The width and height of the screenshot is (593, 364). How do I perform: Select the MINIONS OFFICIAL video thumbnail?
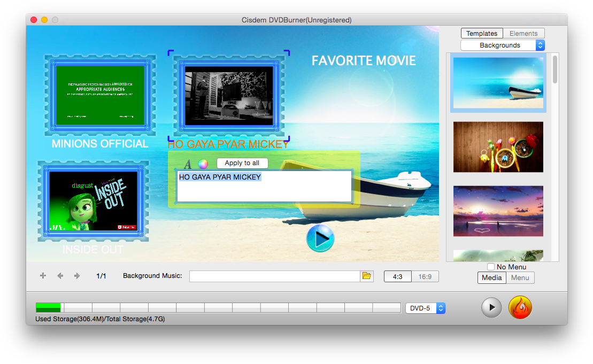[100, 95]
